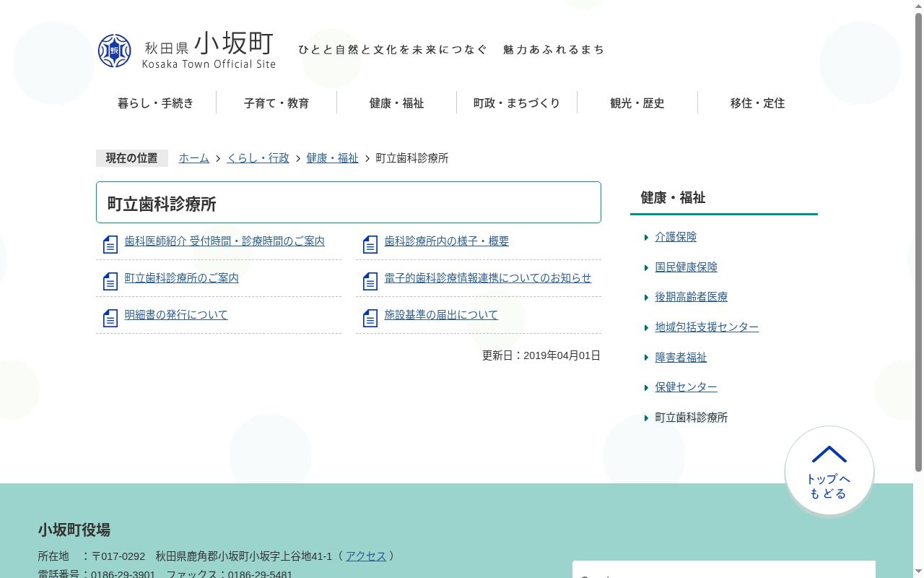This screenshot has height=578, width=924.
Task: Open 保健センター in the sidebar
Action: [686, 387]
